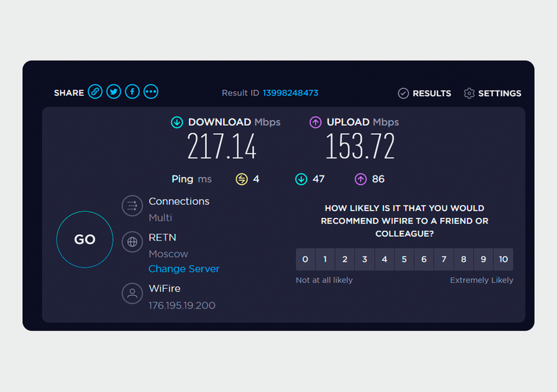
Task: Rate recommendation as 3
Action: [365, 260]
